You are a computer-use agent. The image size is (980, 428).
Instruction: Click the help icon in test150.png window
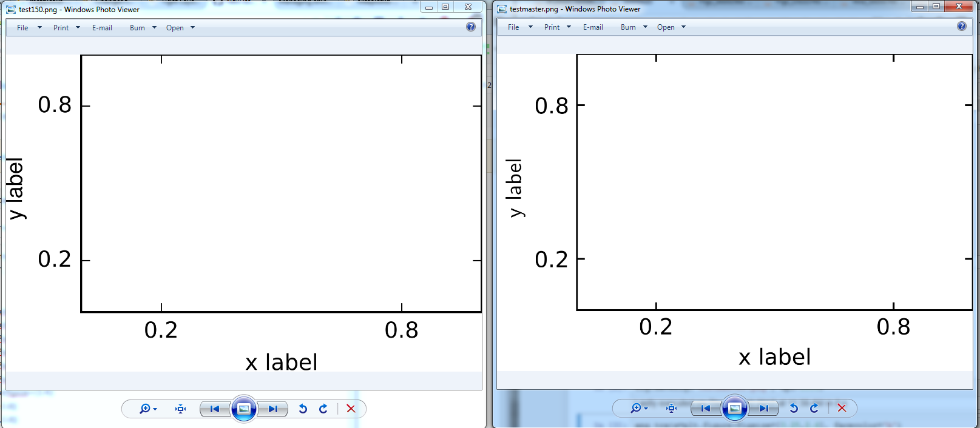[x=471, y=27]
